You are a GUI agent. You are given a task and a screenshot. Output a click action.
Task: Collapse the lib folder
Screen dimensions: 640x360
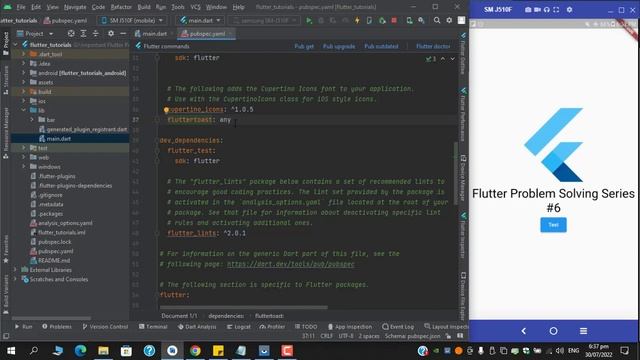(x=23, y=110)
